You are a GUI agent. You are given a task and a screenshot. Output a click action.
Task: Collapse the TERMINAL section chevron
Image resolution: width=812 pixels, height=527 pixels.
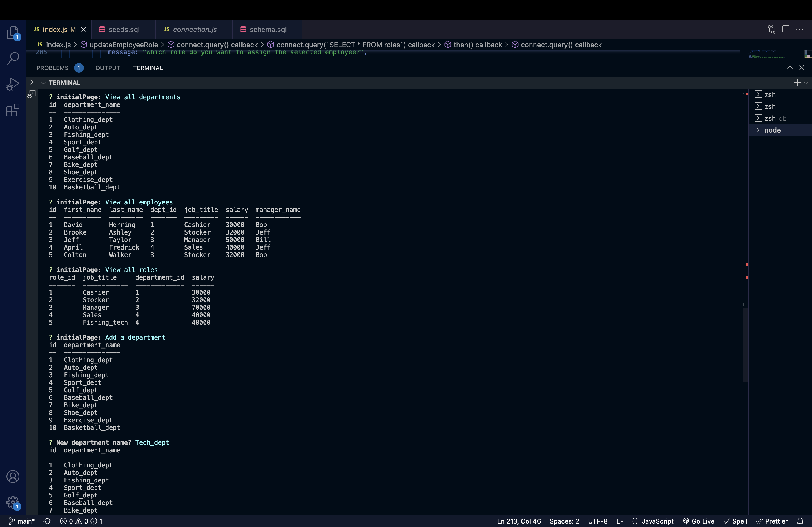tap(43, 82)
